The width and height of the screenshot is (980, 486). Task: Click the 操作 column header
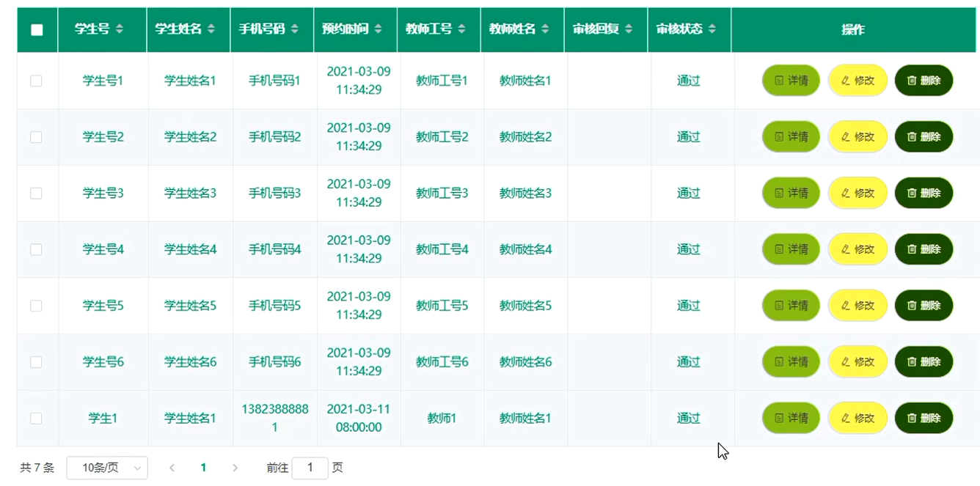click(853, 29)
